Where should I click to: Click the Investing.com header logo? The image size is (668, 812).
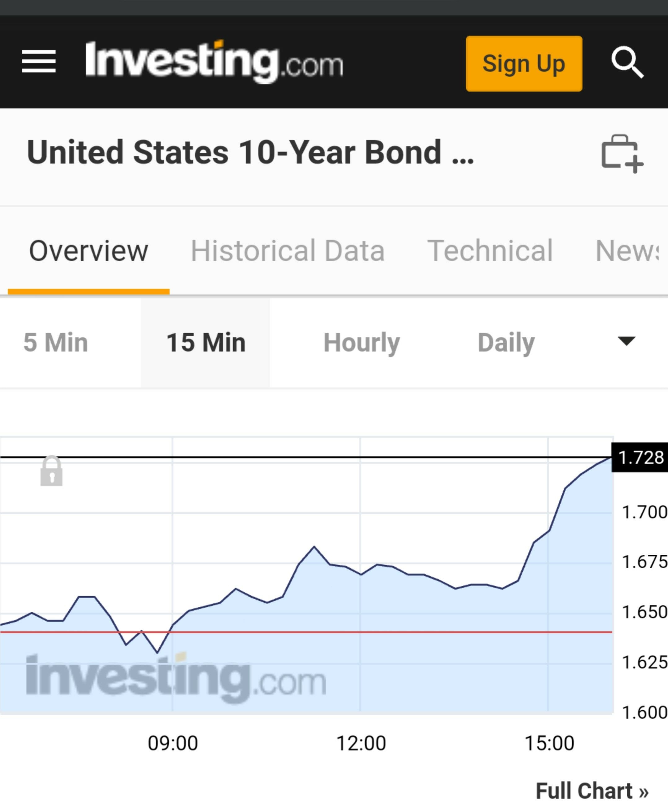pos(214,62)
